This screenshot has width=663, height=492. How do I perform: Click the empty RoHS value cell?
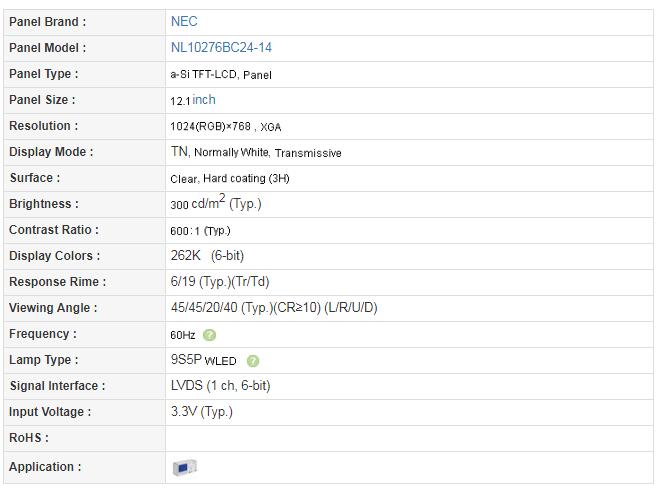[409, 438]
